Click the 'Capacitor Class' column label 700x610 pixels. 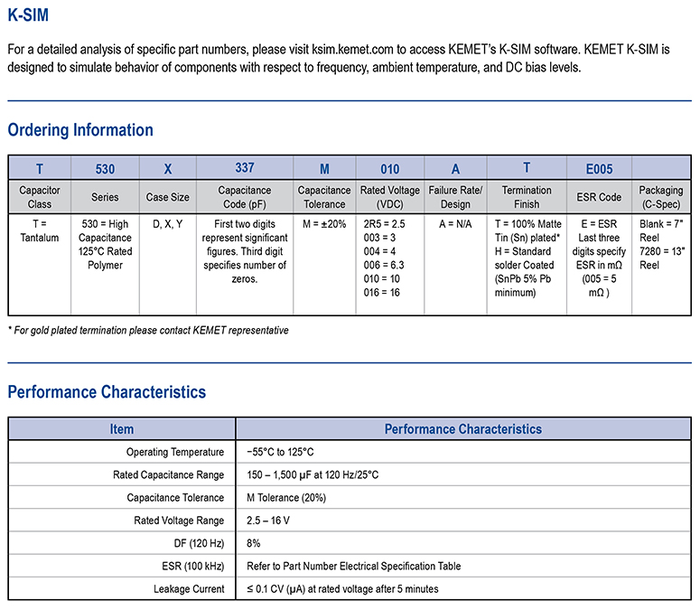tap(40, 197)
